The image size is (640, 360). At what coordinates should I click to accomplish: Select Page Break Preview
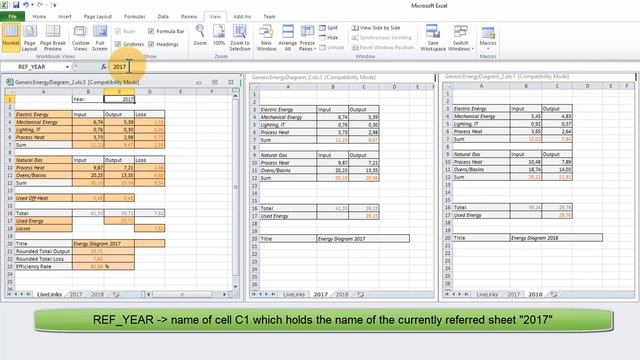point(53,37)
